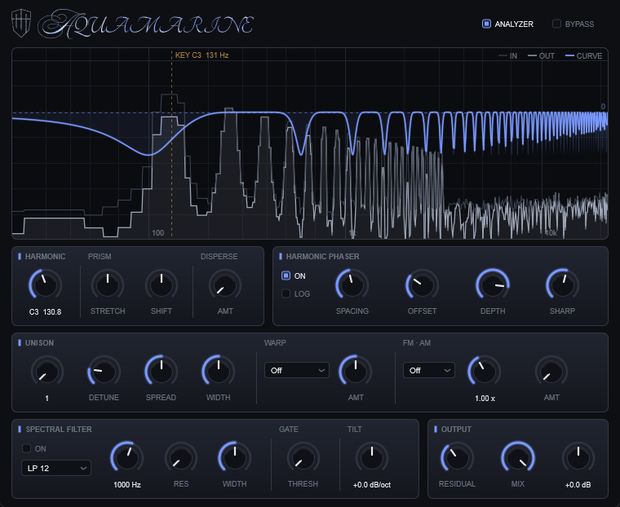Click the phaser SHARP knob

[562, 285]
